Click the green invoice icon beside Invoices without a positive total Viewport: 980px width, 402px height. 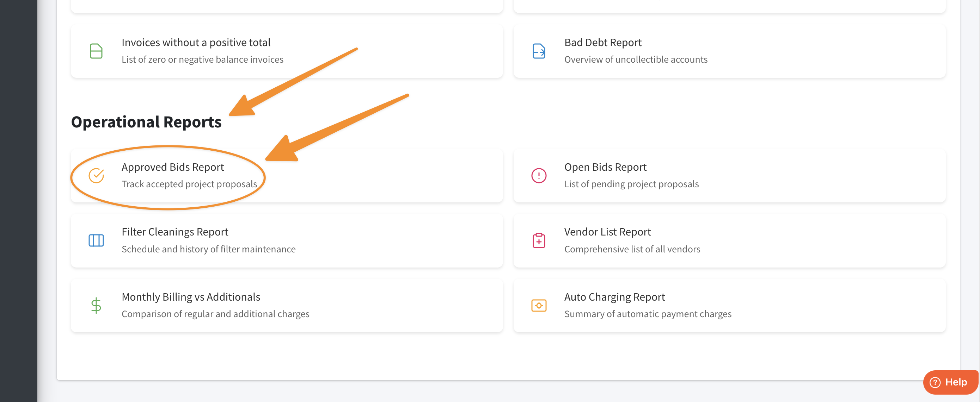coord(96,51)
